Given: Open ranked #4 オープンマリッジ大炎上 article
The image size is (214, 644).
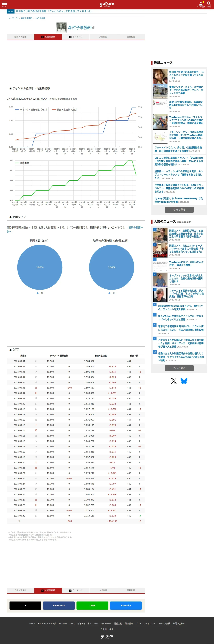Looking at the screenshot, I should coord(186,278).
